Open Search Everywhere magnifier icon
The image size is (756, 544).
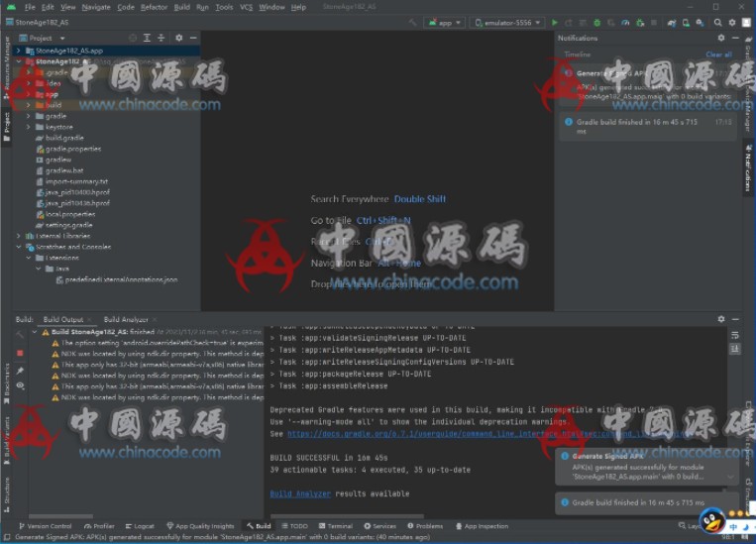click(x=718, y=22)
